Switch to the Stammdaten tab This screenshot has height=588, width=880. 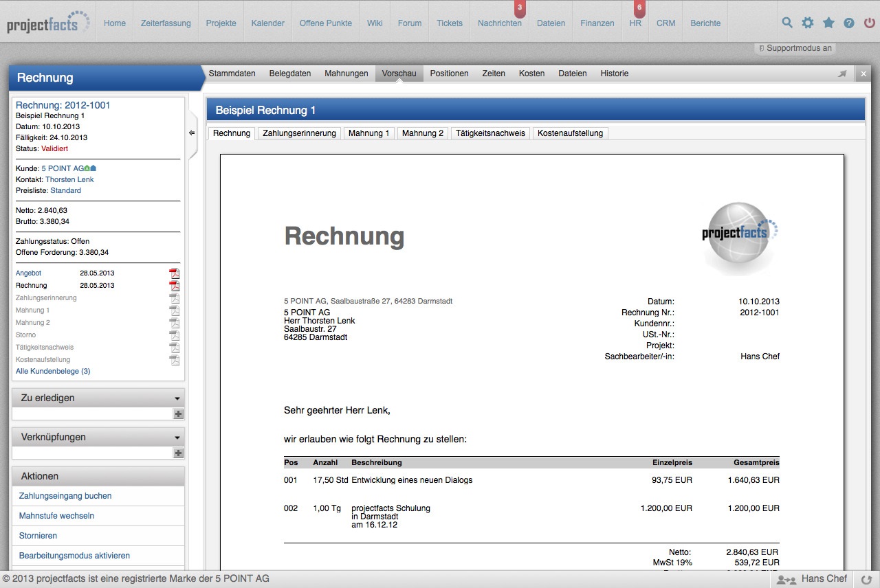[232, 73]
